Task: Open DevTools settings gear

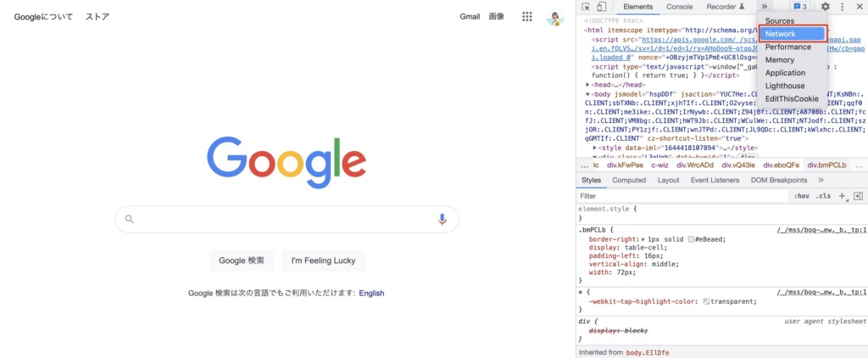Action: [826, 7]
